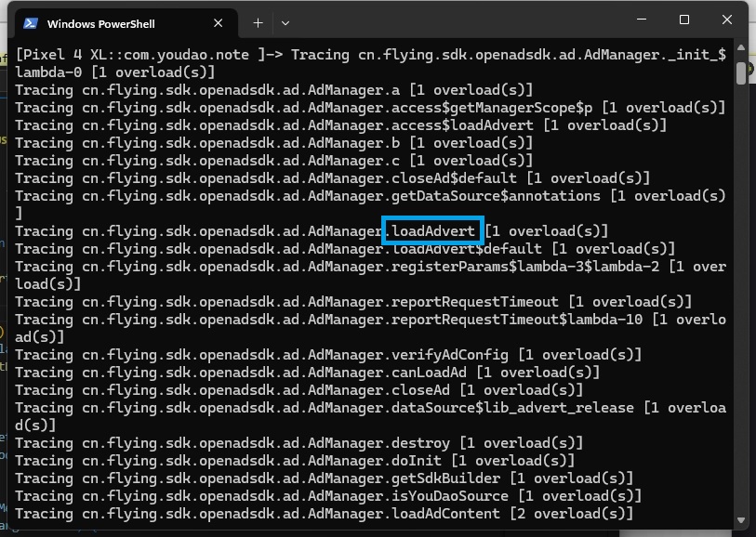
Task: Click the doInit trace line
Action: pyautogui.click(x=295, y=461)
